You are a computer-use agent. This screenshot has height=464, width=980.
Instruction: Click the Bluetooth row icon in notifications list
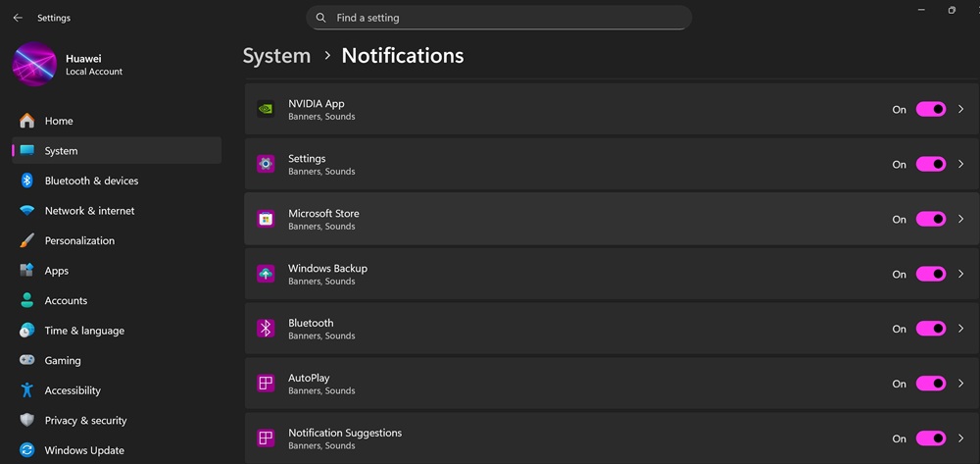[266, 329]
